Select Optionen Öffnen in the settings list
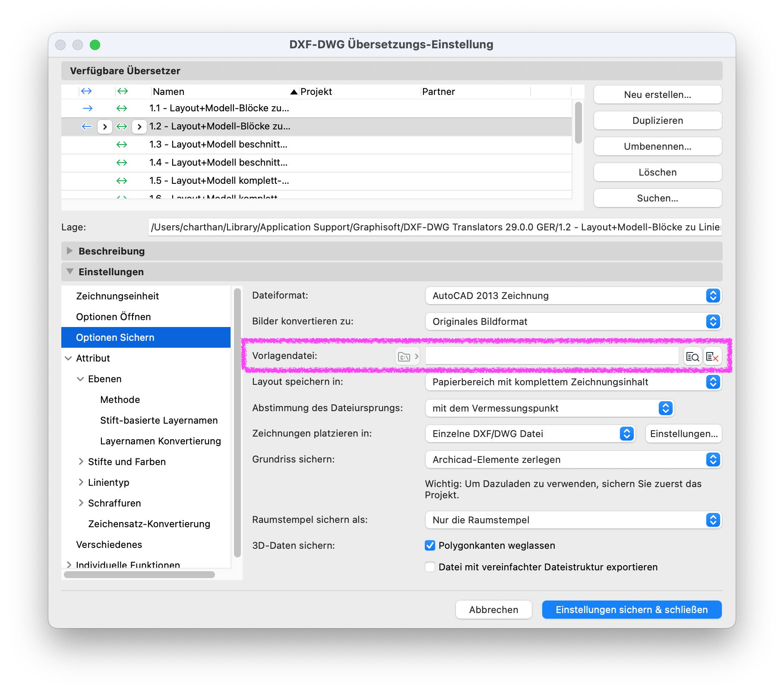Viewport: 784px width, 692px height. [146, 317]
